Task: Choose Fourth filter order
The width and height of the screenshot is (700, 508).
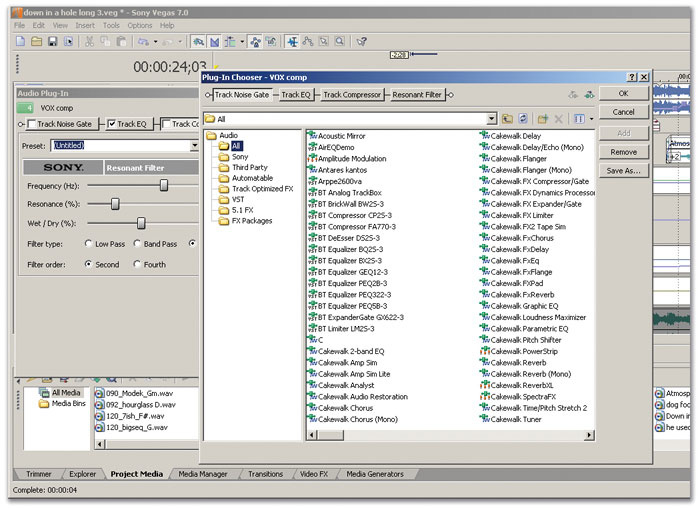Action: pos(137,264)
